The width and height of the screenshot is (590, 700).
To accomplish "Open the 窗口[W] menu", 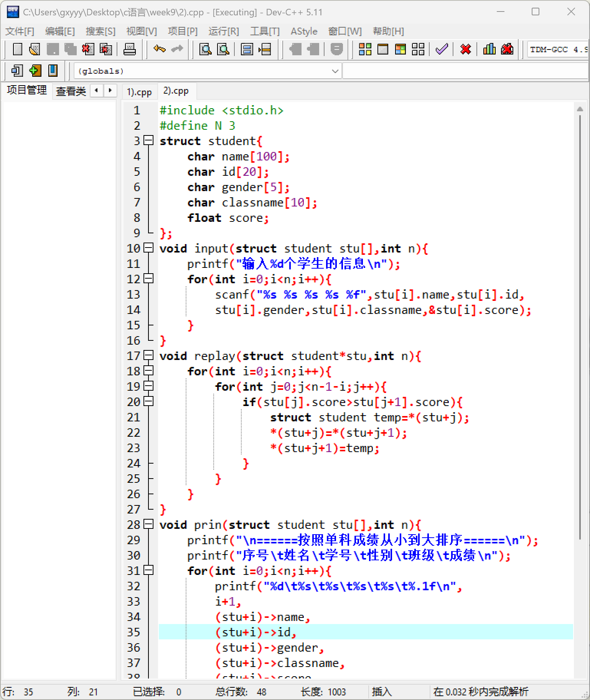I will pyautogui.click(x=345, y=31).
